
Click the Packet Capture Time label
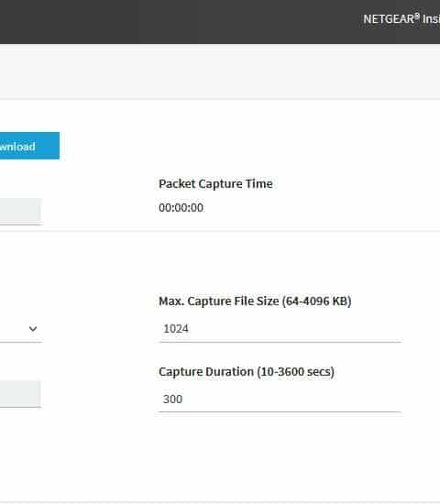pos(215,184)
